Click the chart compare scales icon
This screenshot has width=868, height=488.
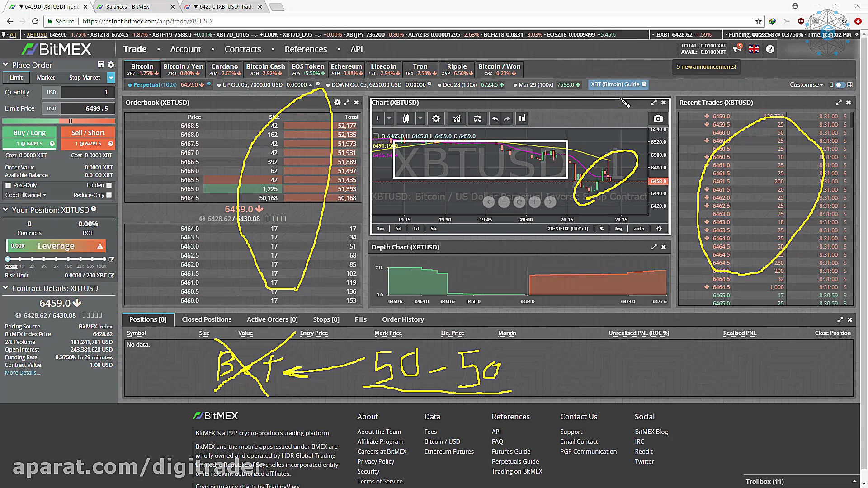(x=477, y=118)
